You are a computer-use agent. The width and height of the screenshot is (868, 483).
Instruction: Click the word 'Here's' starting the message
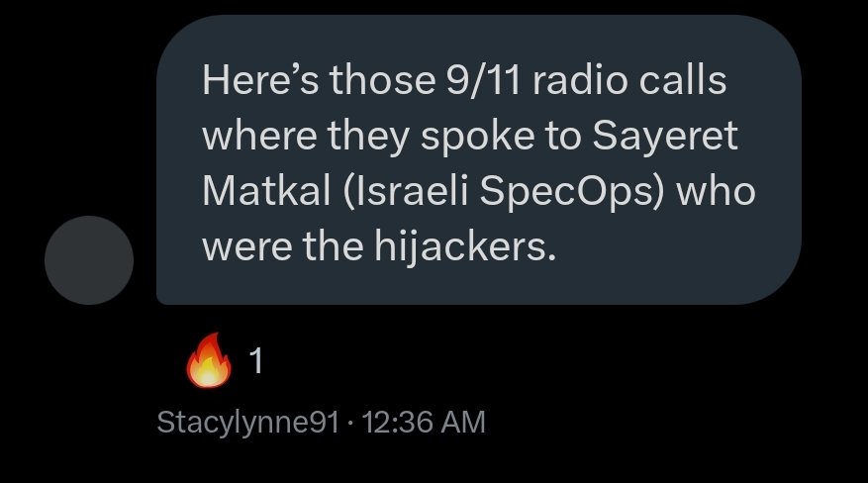(260, 80)
